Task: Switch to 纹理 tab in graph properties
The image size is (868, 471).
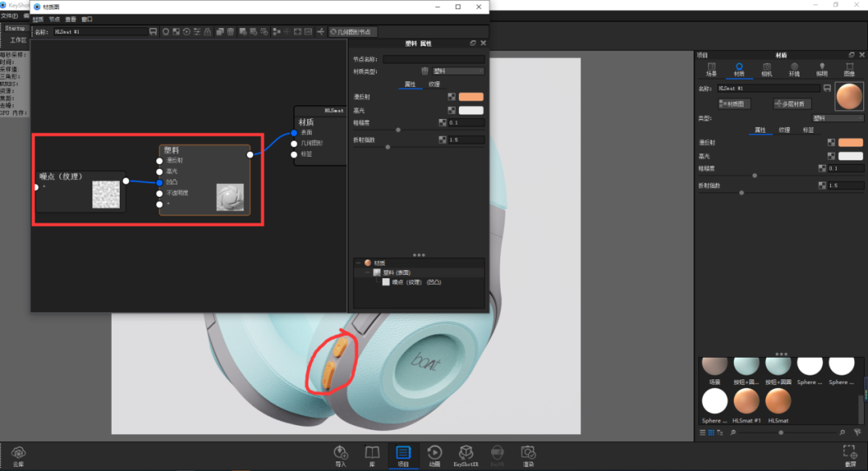Action: (434, 84)
